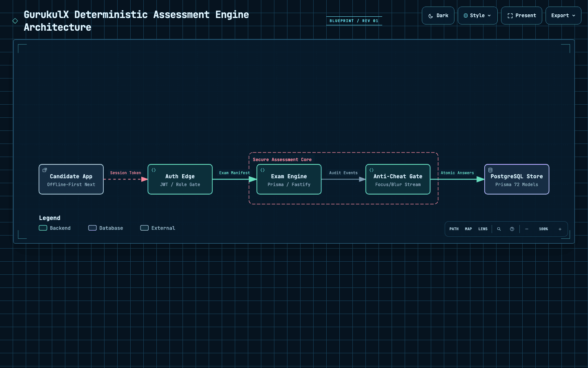Click the 'Prisma / Fastify' subtitle

[x=289, y=184]
